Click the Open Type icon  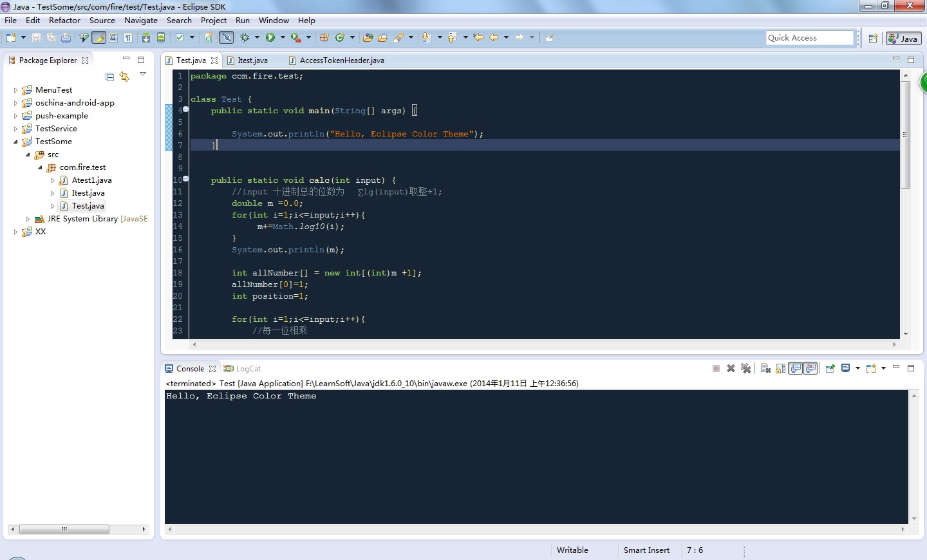coord(368,37)
